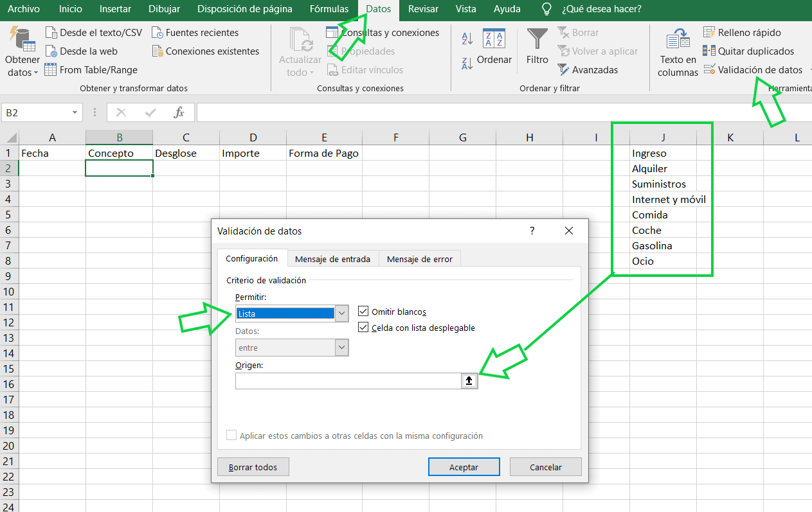Open Conexiones existentes
The image size is (812, 512).
tap(206, 51)
